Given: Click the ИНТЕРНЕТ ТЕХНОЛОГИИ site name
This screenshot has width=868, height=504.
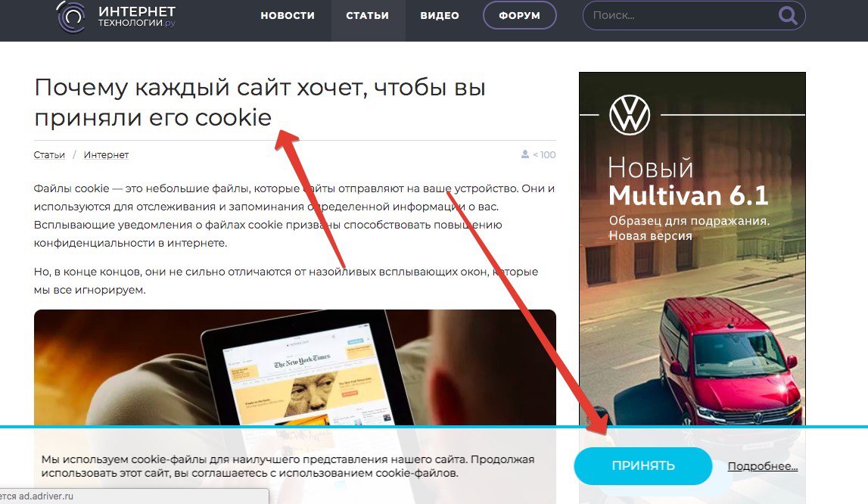Looking at the screenshot, I should click(x=137, y=16).
